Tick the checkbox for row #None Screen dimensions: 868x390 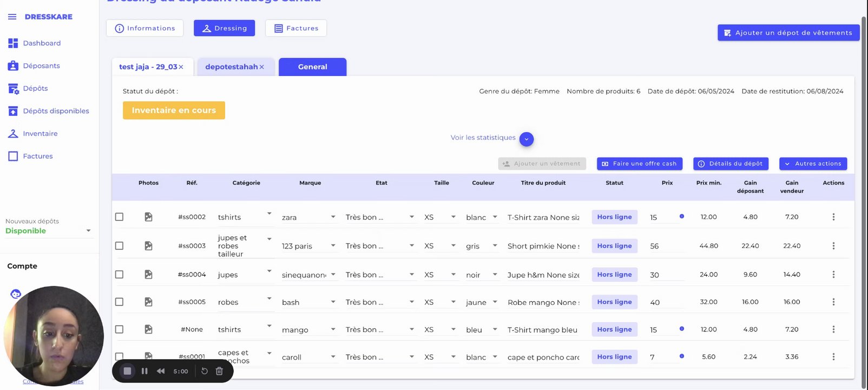click(x=119, y=329)
